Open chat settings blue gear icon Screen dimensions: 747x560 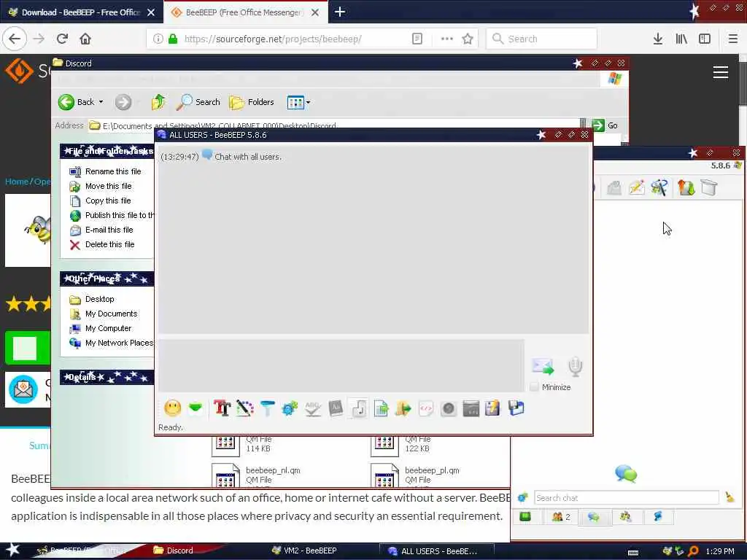tap(290, 408)
